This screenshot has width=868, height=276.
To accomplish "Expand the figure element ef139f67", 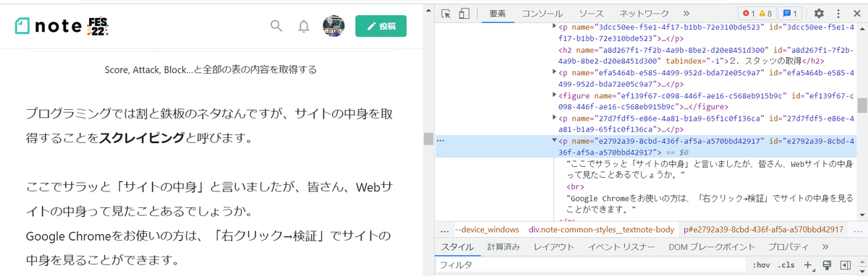I will pos(555,95).
